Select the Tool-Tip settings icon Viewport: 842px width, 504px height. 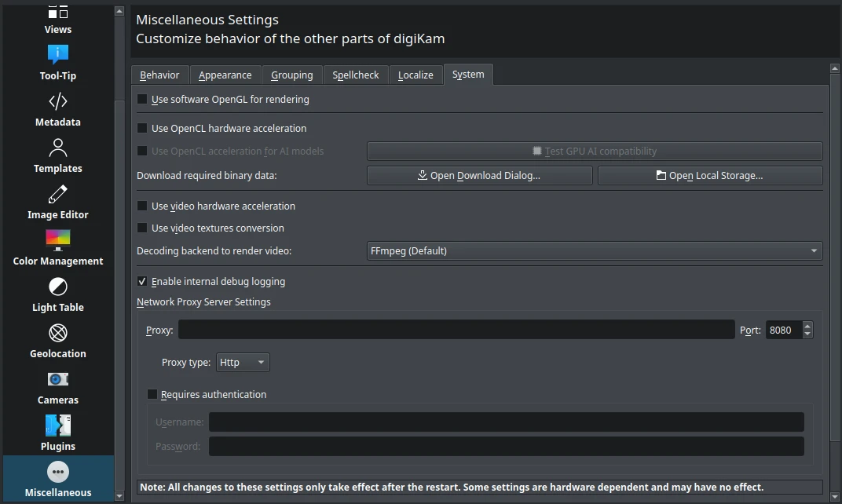click(57, 55)
